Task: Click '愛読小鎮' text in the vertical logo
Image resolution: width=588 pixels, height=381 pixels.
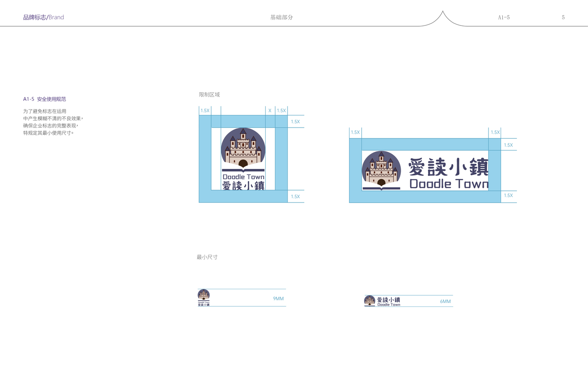Action: pyautogui.click(x=244, y=186)
